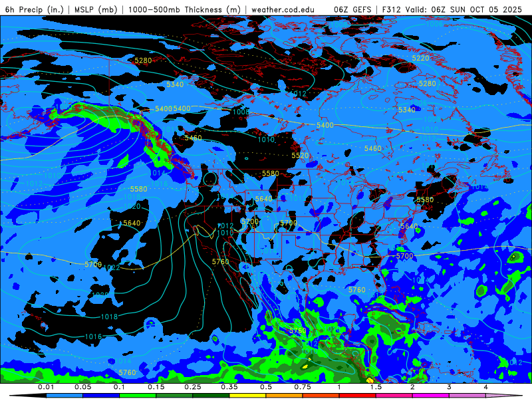The image size is (532, 399).
Task: Click '1000-500mb Thickness (m)' title text
Action: coord(184,9)
